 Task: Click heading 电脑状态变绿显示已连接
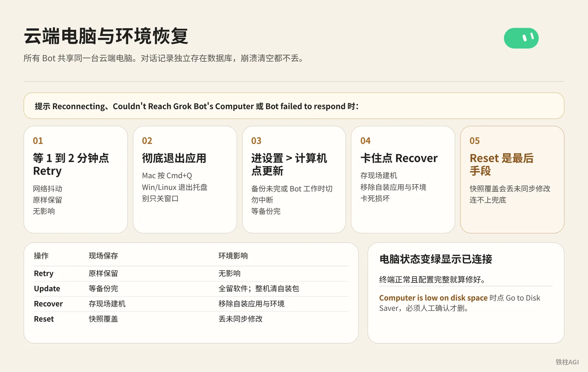[x=436, y=259]
